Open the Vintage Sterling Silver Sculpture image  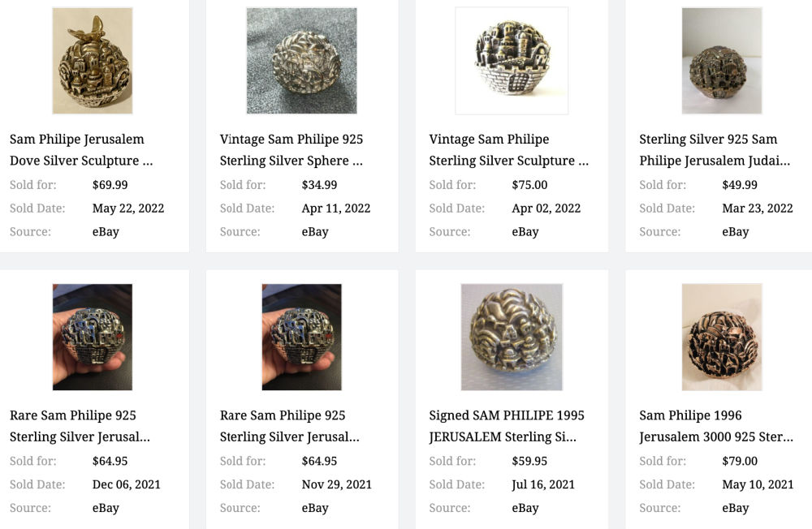pos(512,61)
